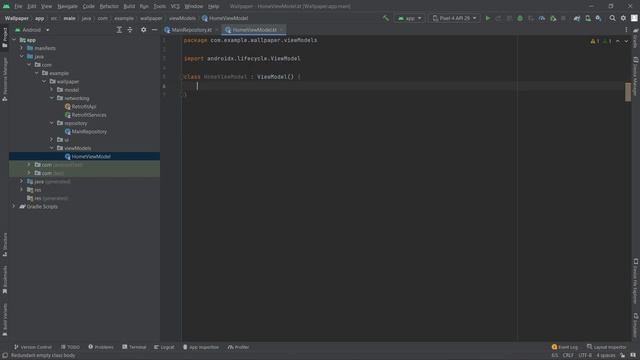This screenshot has height=360, width=640.
Task: Toggle the Build Variants side panel
Action: pyautogui.click(x=4, y=320)
